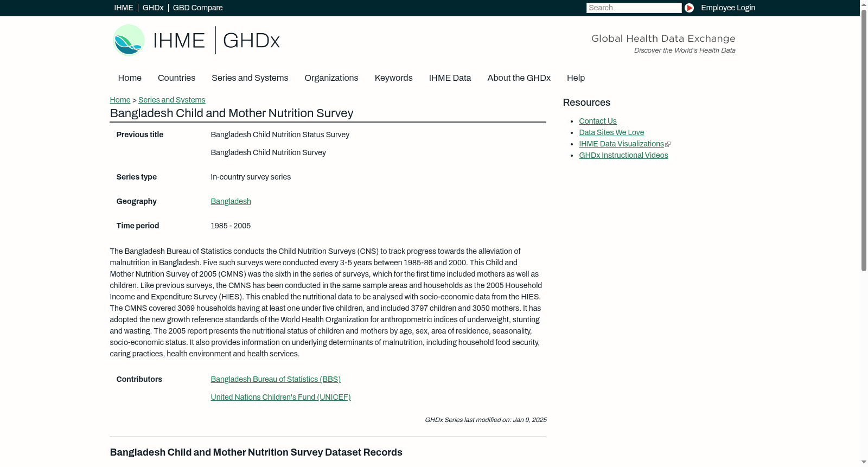This screenshot has height=467, width=868.
Task: Click the Dataset Records section heading
Action: click(x=256, y=452)
